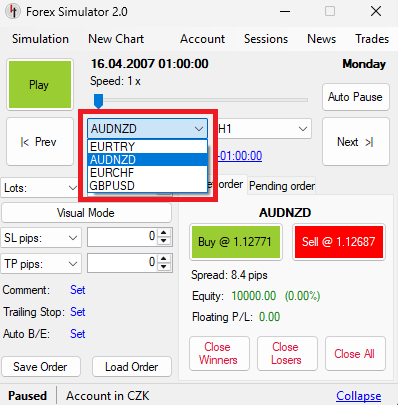Click the Forex Simulator app icon
The width and height of the screenshot is (398, 405).
[13, 11]
